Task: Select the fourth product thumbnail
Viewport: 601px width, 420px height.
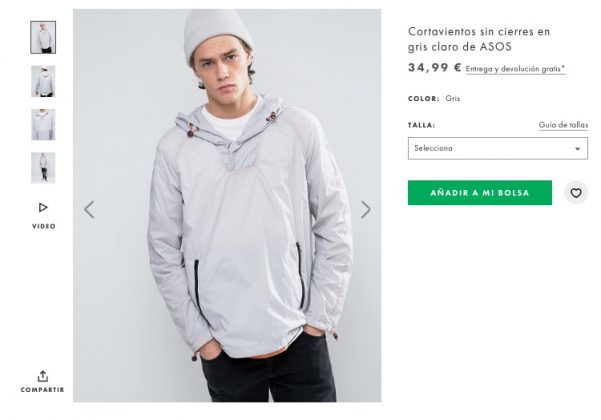Action: pos(43,167)
